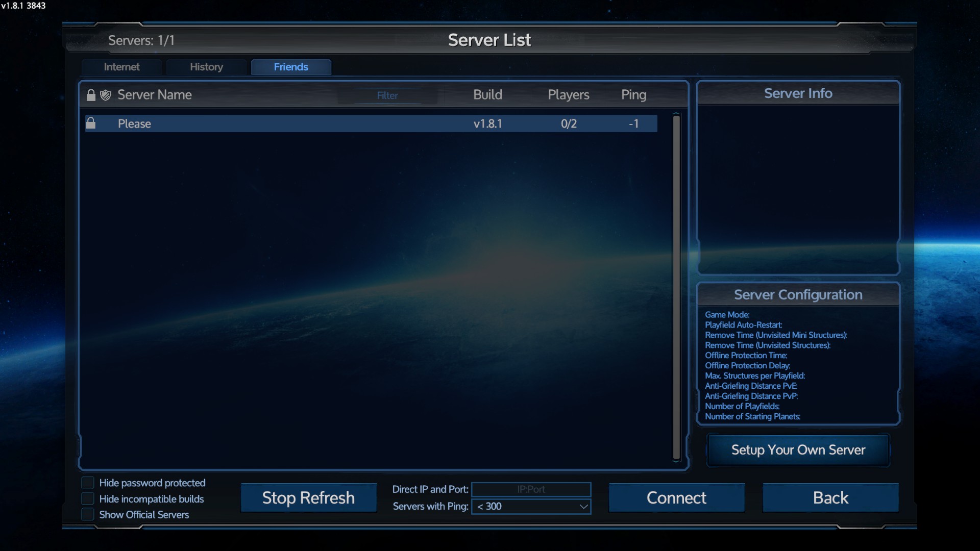Open Servers with Ping dropdown
980x551 pixels.
coord(531,506)
